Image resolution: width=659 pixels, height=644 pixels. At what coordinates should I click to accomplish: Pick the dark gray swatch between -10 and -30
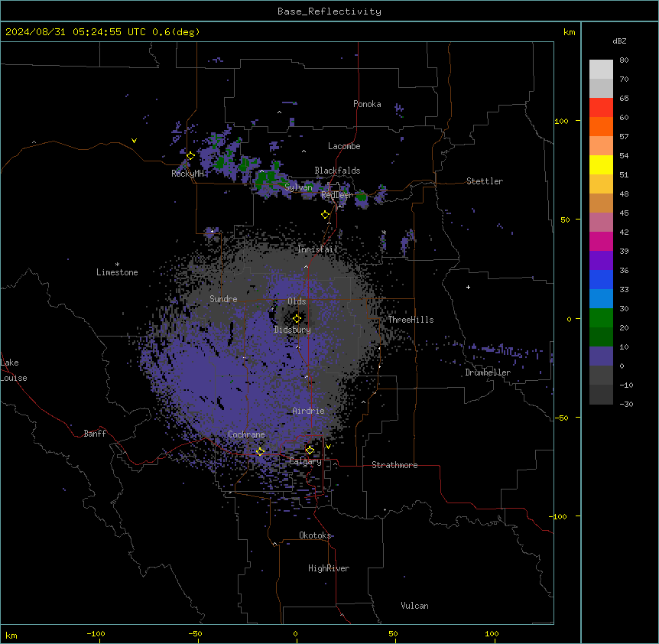[601, 395]
